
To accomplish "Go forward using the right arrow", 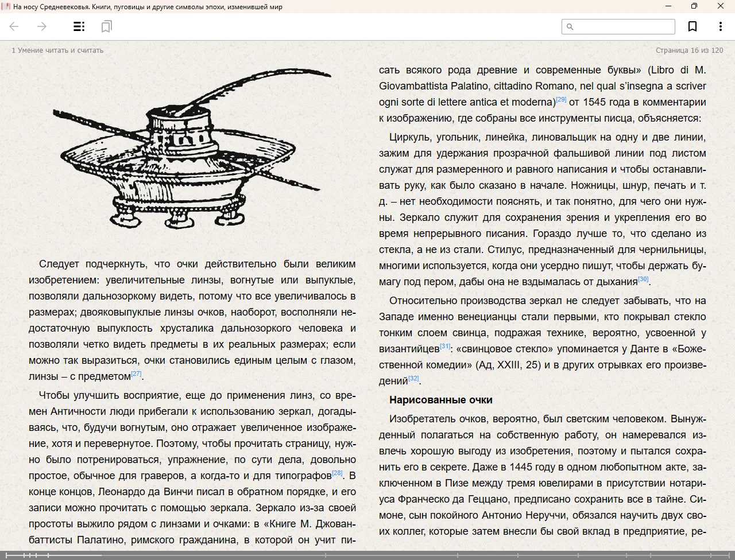I will click(41, 26).
